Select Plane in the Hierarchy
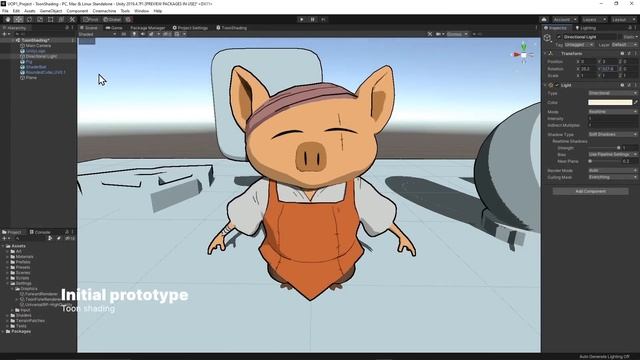 click(x=31, y=78)
